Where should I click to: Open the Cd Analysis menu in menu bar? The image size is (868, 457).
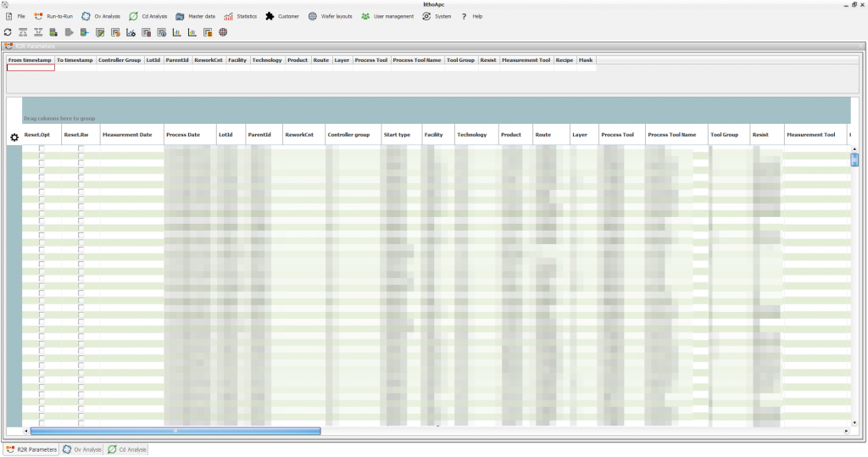point(147,16)
